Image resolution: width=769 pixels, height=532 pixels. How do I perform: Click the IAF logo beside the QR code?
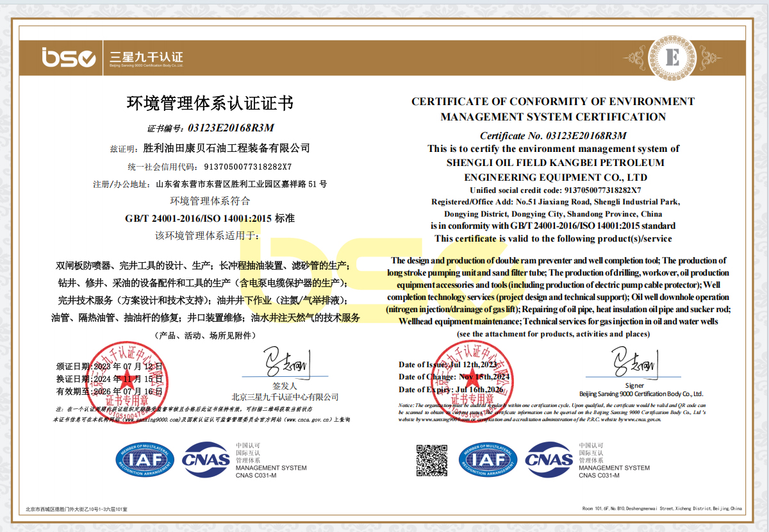(x=488, y=460)
